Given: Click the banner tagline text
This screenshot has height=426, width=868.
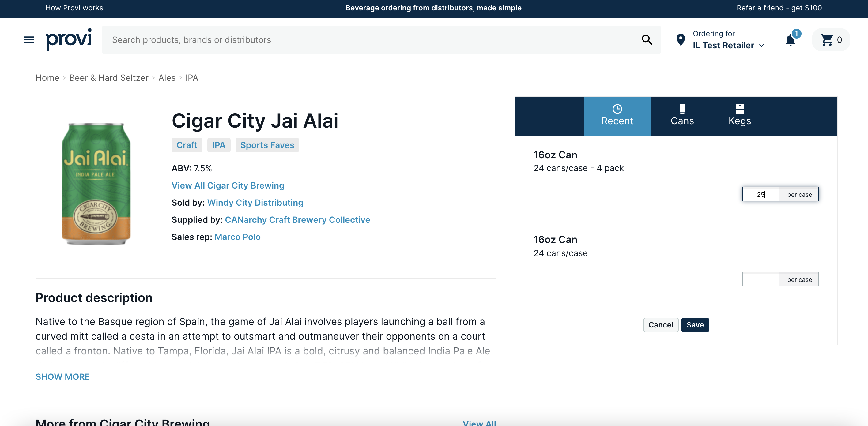Looking at the screenshot, I should [433, 8].
